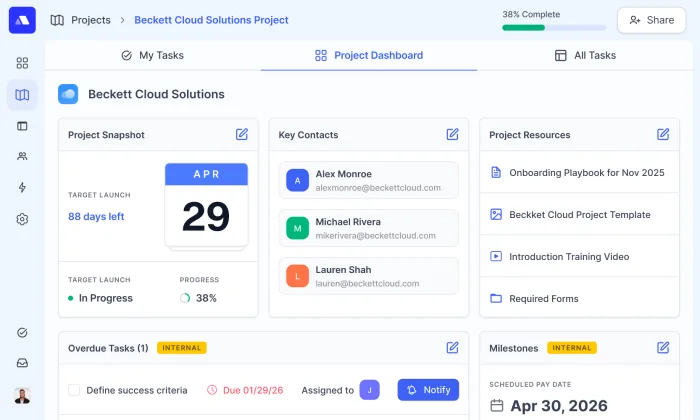This screenshot has height=420, width=700.
Task: Click the play icon beside Training Video
Action: [496, 256]
